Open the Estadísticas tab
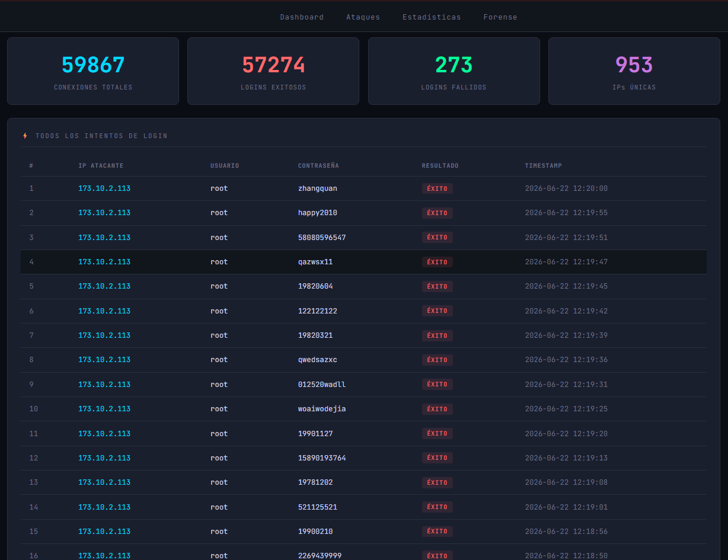 tap(432, 17)
